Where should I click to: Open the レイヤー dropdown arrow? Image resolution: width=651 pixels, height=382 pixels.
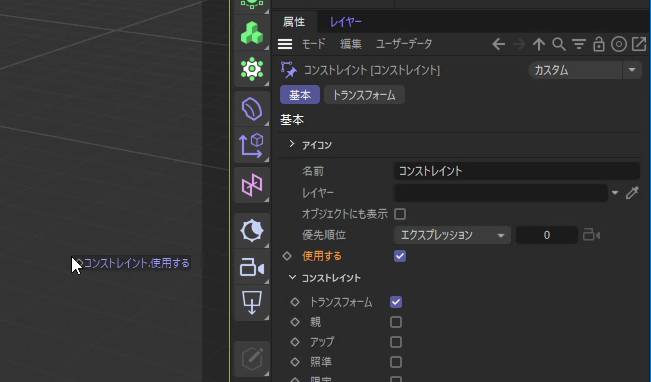[x=615, y=193]
